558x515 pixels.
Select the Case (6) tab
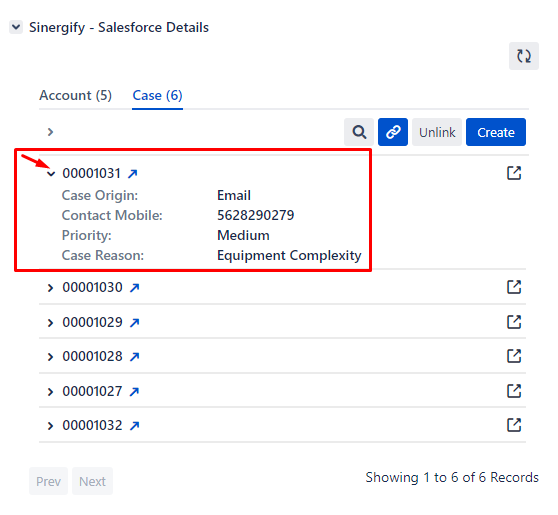pyautogui.click(x=157, y=95)
